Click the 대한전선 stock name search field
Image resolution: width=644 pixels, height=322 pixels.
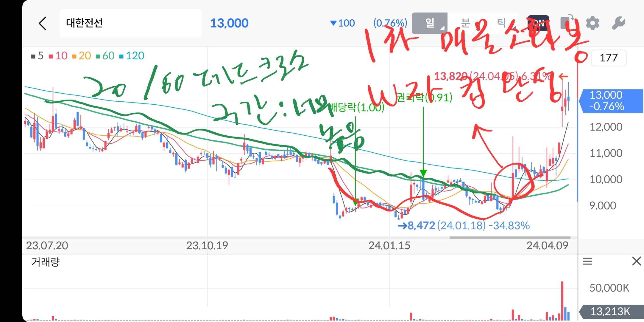click(x=130, y=23)
